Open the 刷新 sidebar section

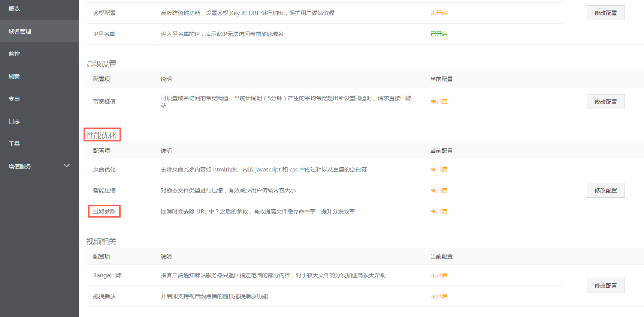click(x=14, y=76)
